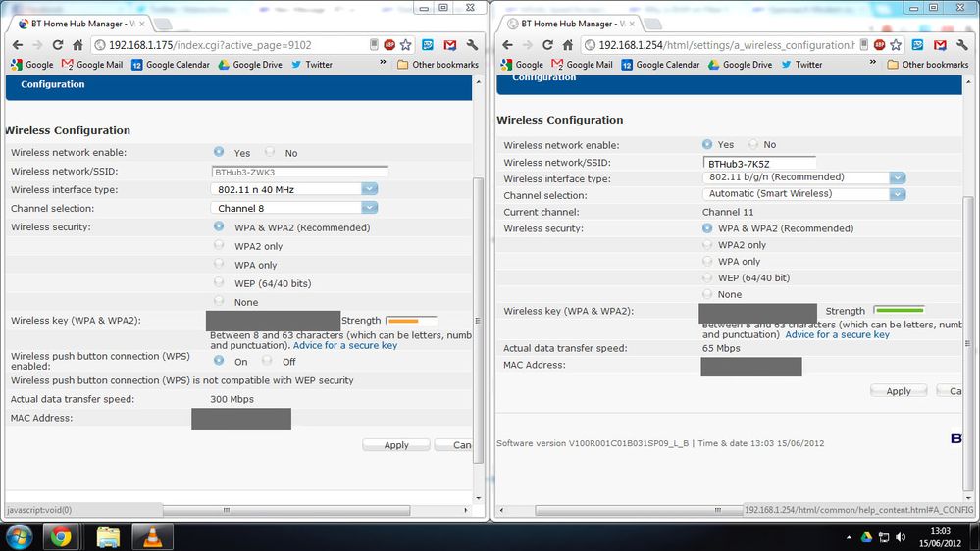Screen dimensions: 980x551
Task: Click the Gmail extension icon in the left toolbar
Action: [450, 45]
